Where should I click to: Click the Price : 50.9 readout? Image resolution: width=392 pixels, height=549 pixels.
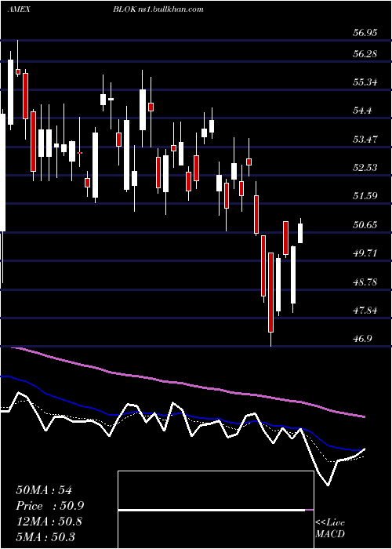[x=50, y=506]
